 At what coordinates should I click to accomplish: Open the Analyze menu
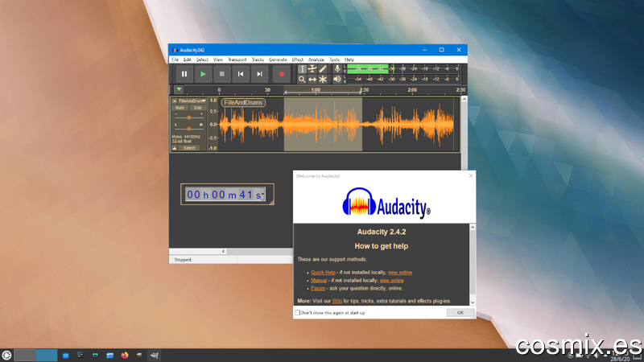(x=316, y=60)
